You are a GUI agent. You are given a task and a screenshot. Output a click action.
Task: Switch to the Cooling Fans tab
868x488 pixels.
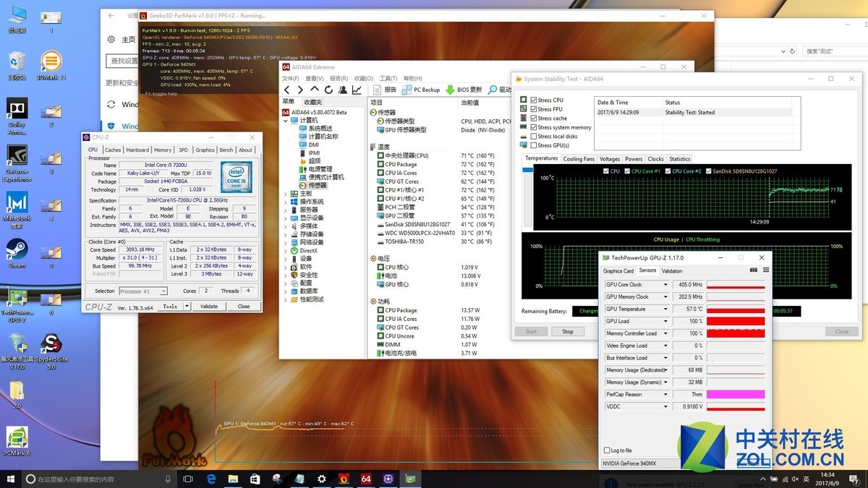point(578,159)
